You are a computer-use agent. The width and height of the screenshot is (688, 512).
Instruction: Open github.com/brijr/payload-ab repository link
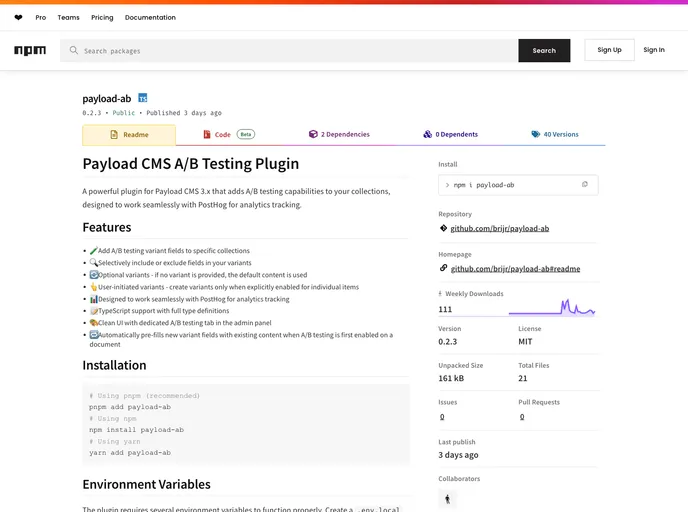pyautogui.click(x=500, y=229)
